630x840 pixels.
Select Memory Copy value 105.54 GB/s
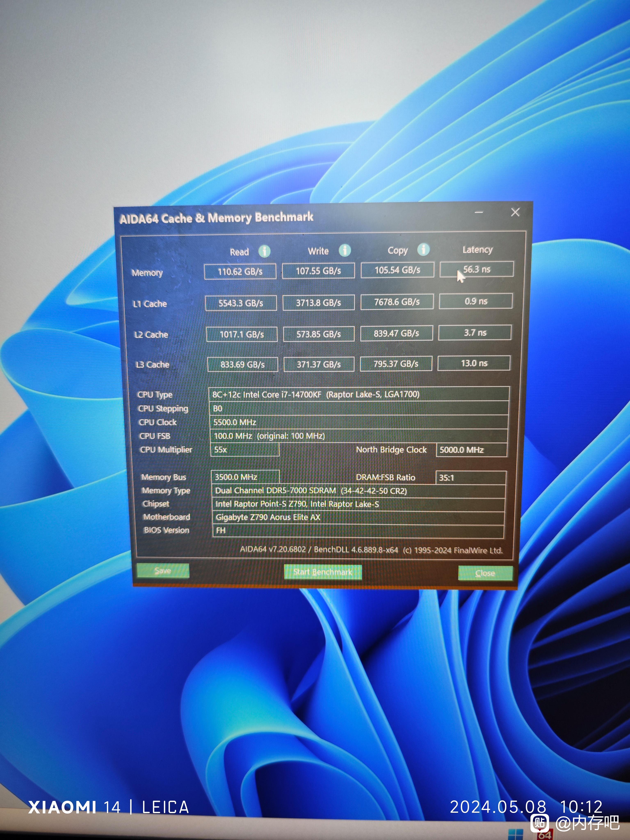[398, 270]
